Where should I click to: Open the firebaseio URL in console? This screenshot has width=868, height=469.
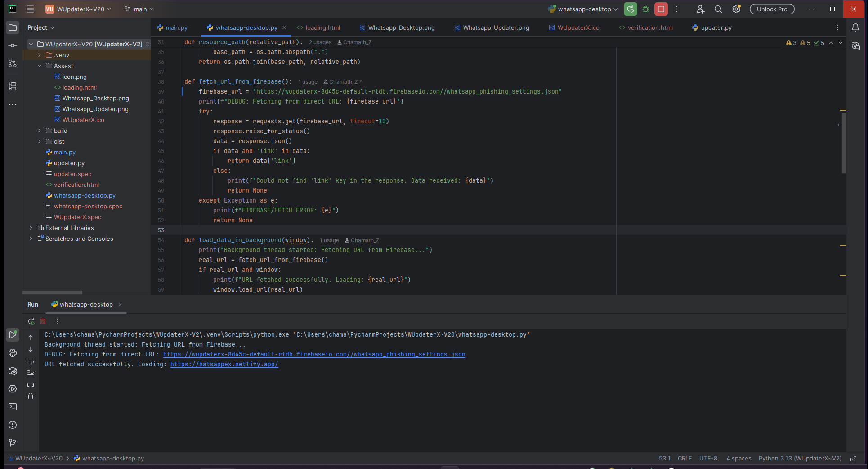tap(314, 355)
